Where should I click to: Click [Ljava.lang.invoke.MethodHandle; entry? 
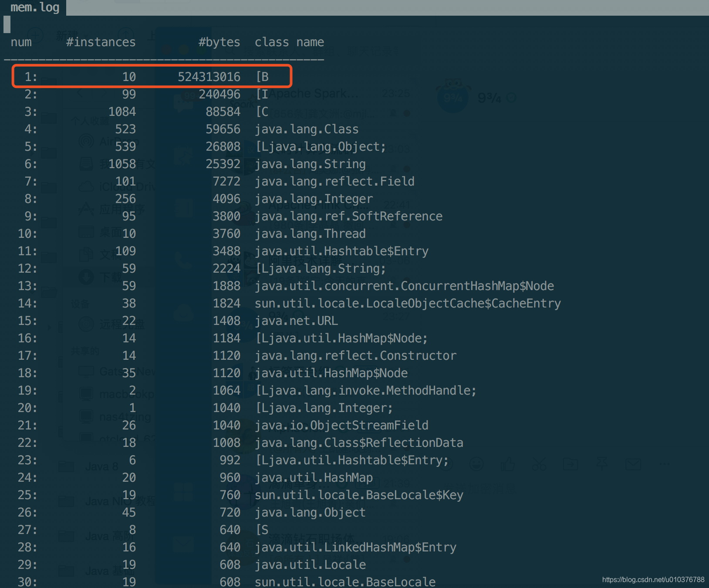(366, 391)
